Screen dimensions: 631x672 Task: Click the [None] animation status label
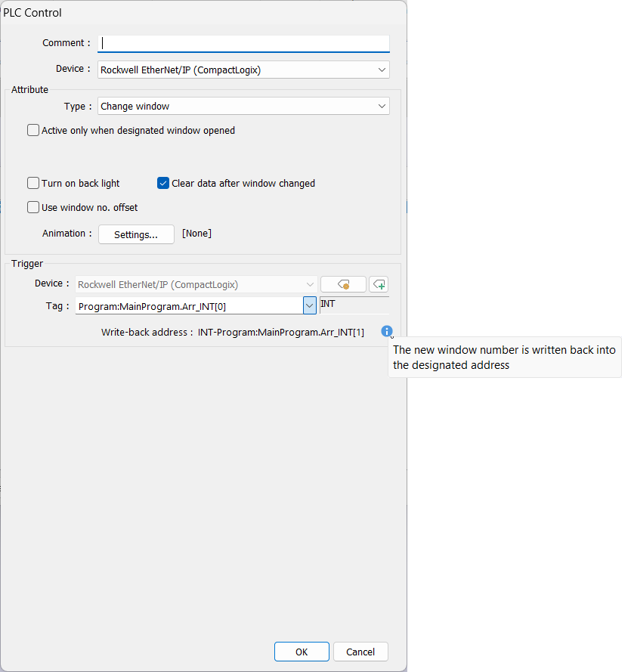pos(196,234)
